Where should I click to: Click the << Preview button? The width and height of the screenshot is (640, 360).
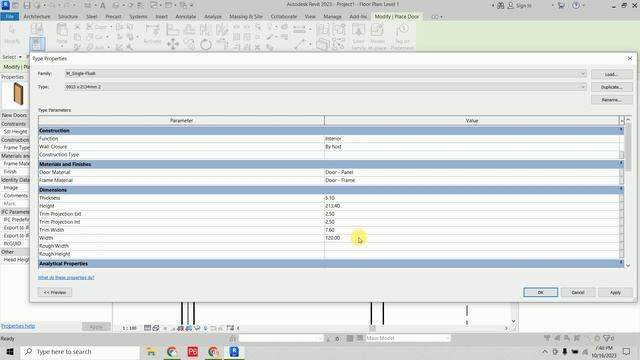tap(55, 292)
